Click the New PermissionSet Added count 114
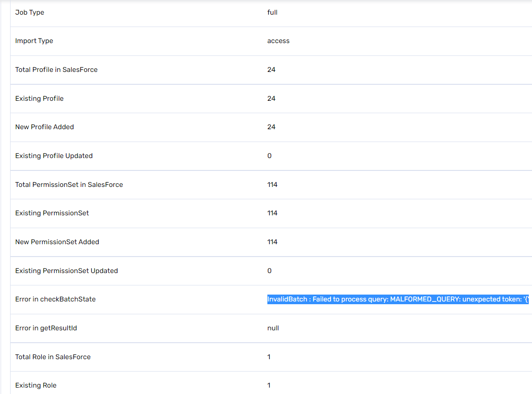532x394 pixels. (x=272, y=242)
